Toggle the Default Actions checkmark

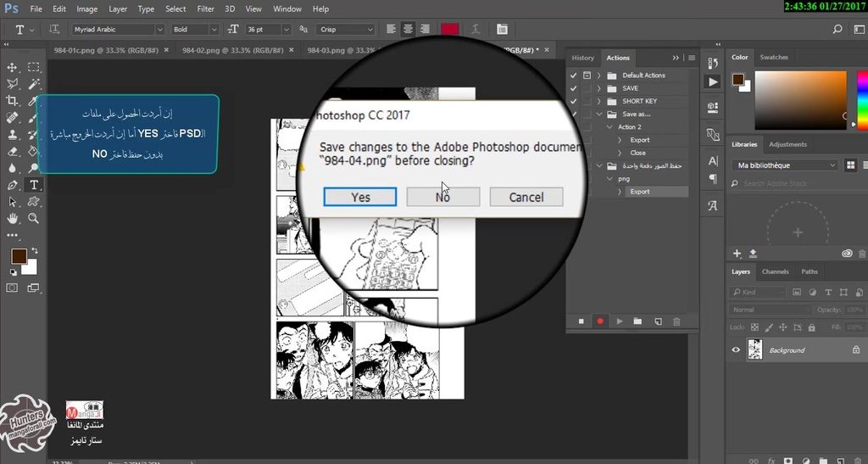click(574, 75)
